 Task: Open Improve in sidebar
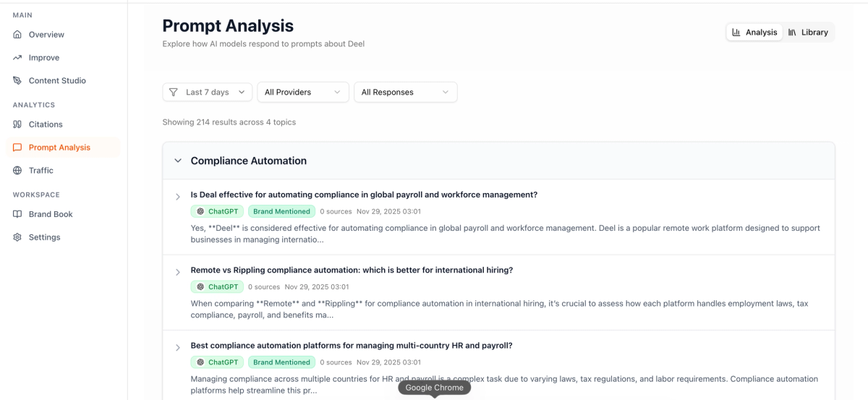64,58
